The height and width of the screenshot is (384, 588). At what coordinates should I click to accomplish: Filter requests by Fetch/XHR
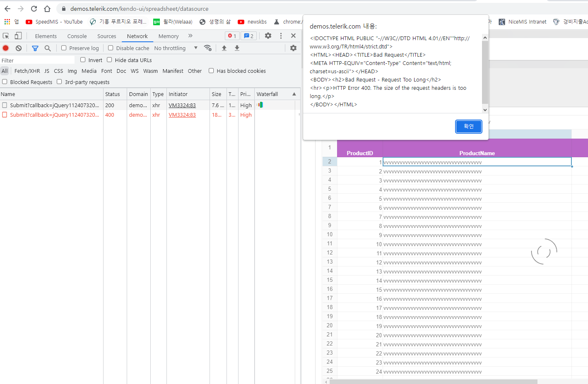[x=27, y=71]
